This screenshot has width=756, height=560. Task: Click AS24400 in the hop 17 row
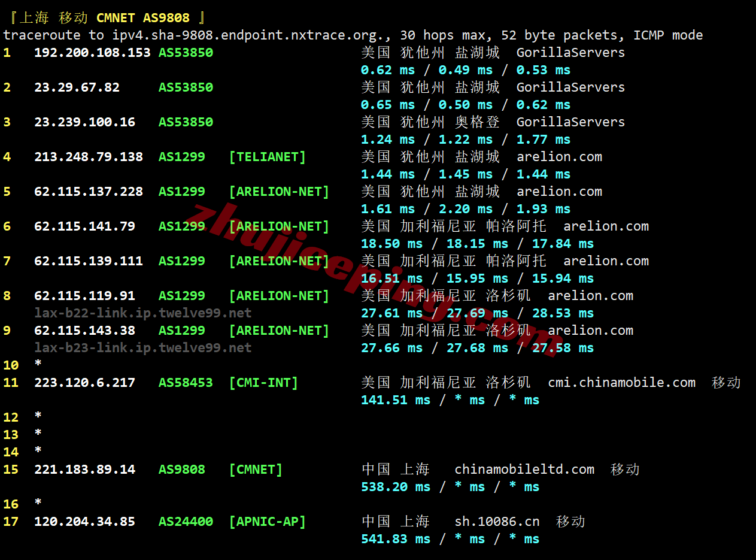tap(186, 522)
